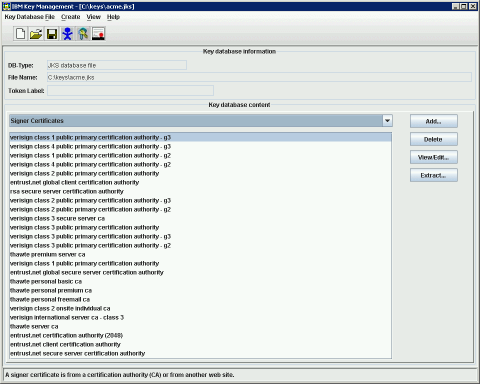
Task: Click the Extract... button
Action: [x=434, y=175]
